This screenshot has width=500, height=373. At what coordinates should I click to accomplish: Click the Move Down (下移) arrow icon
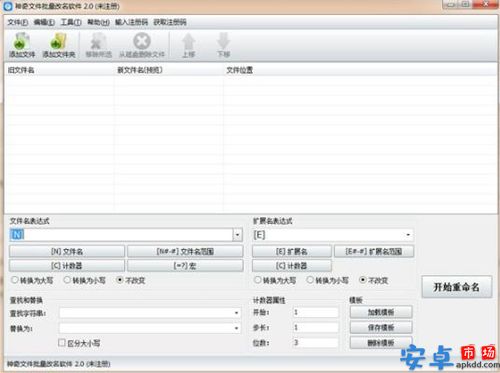coord(223,41)
